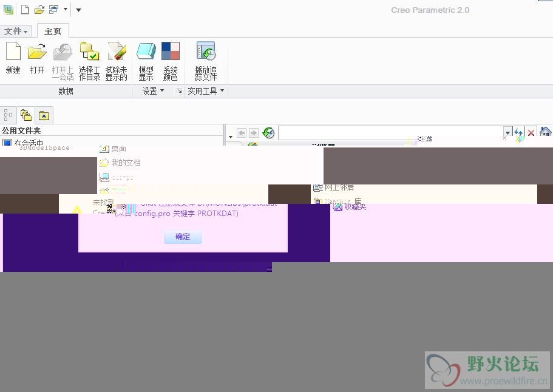Select 我的文档 folder
Image resolution: width=553 pixels, height=392 pixels.
tap(120, 163)
